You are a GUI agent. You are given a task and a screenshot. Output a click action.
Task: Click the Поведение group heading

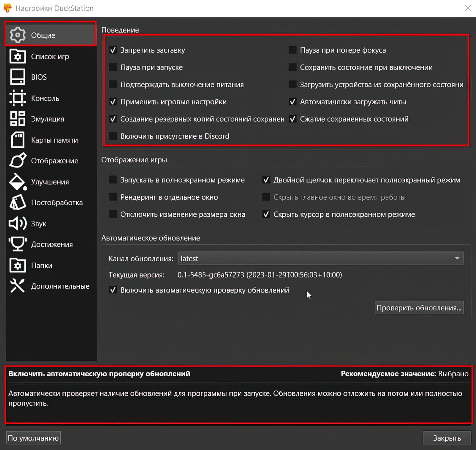pyautogui.click(x=120, y=30)
